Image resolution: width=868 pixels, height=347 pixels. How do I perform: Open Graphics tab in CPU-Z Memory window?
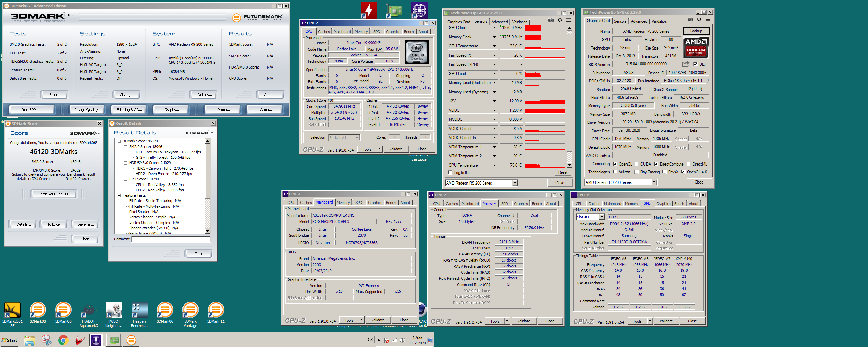[x=521, y=204]
